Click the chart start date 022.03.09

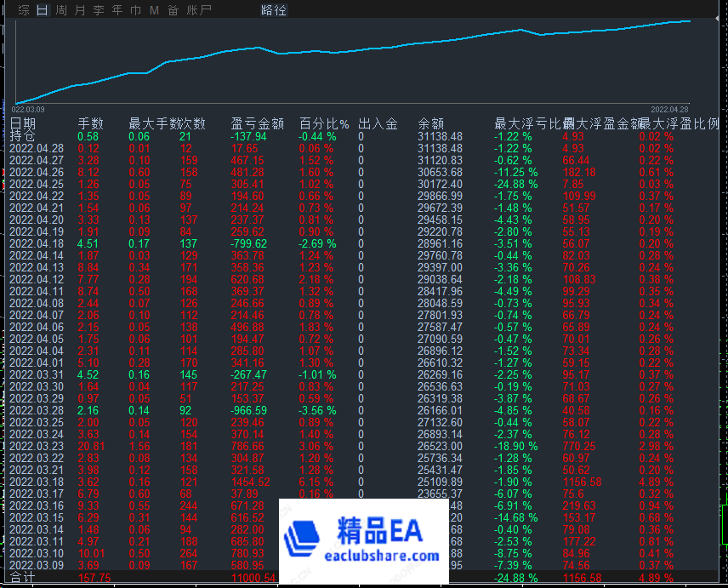point(28,110)
